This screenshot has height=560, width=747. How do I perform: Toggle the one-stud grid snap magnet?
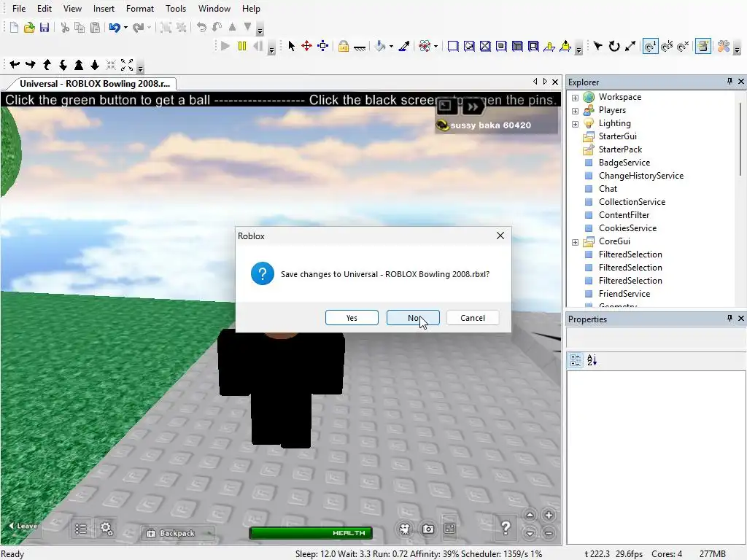point(650,46)
